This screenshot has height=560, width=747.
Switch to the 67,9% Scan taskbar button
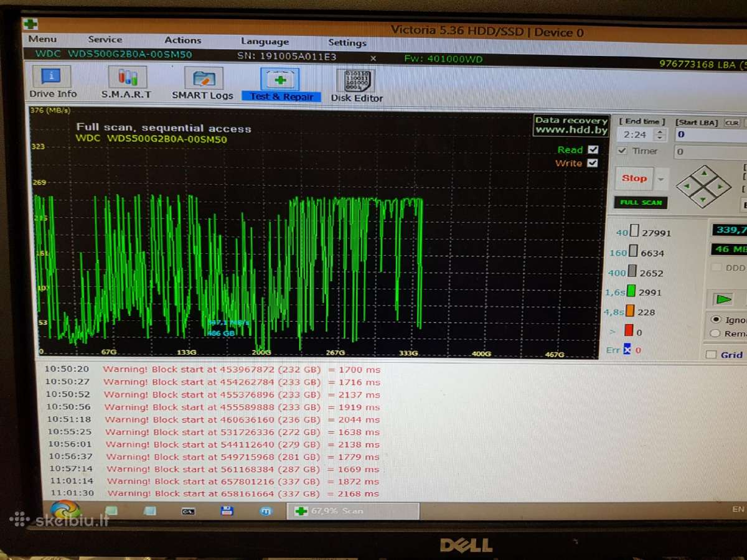tap(352, 511)
